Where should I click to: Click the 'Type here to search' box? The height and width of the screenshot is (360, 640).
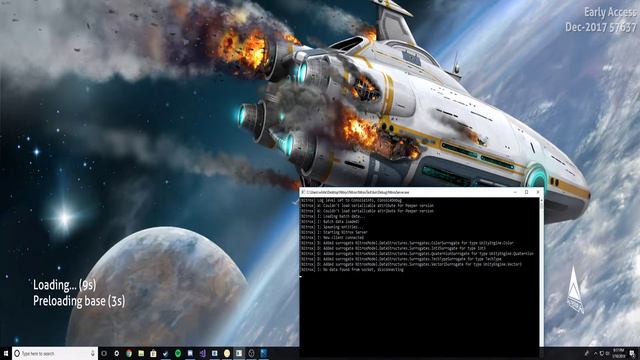[x=54, y=353]
